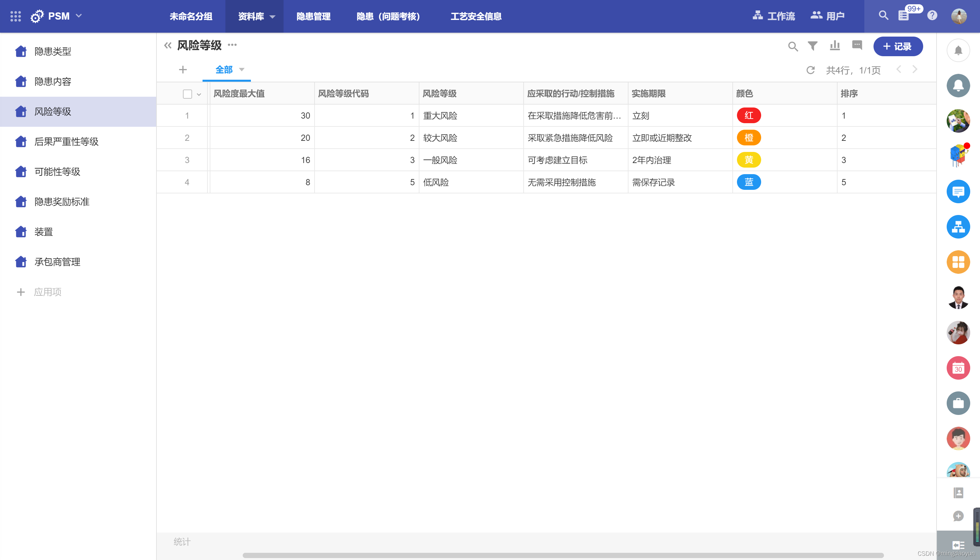
Task: Click the + 记录 button
Action: click(x=898, y=46)
